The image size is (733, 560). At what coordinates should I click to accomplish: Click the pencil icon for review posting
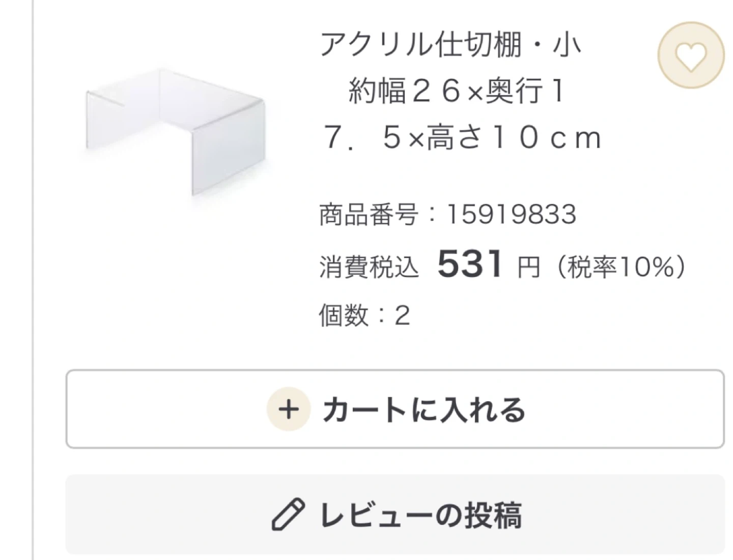tap(288, 515)
